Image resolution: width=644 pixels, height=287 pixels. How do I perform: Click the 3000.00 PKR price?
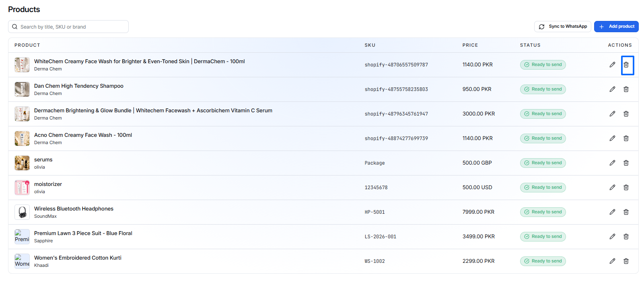479,114
